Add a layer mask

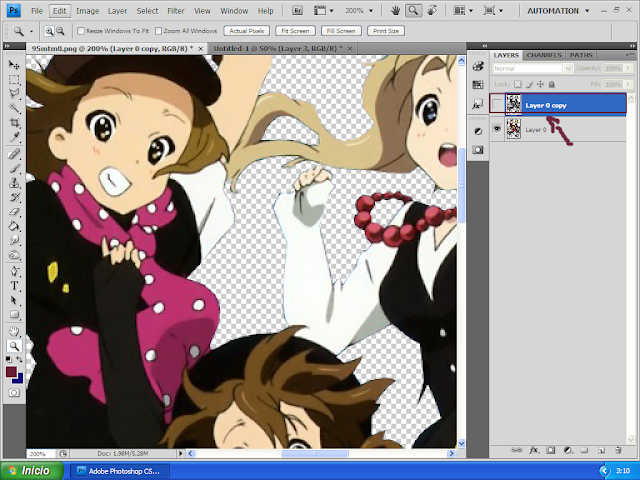coord(551,450)
